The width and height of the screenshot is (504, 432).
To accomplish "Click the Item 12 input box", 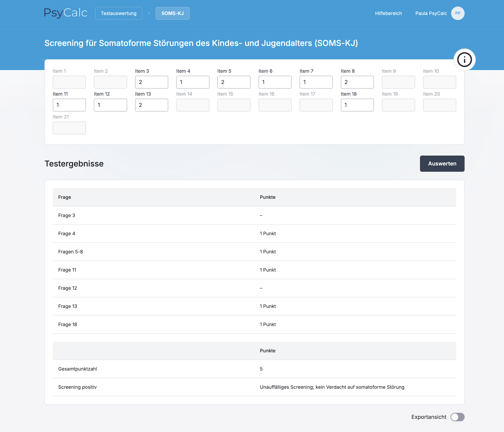I will [x=110, y=105].
